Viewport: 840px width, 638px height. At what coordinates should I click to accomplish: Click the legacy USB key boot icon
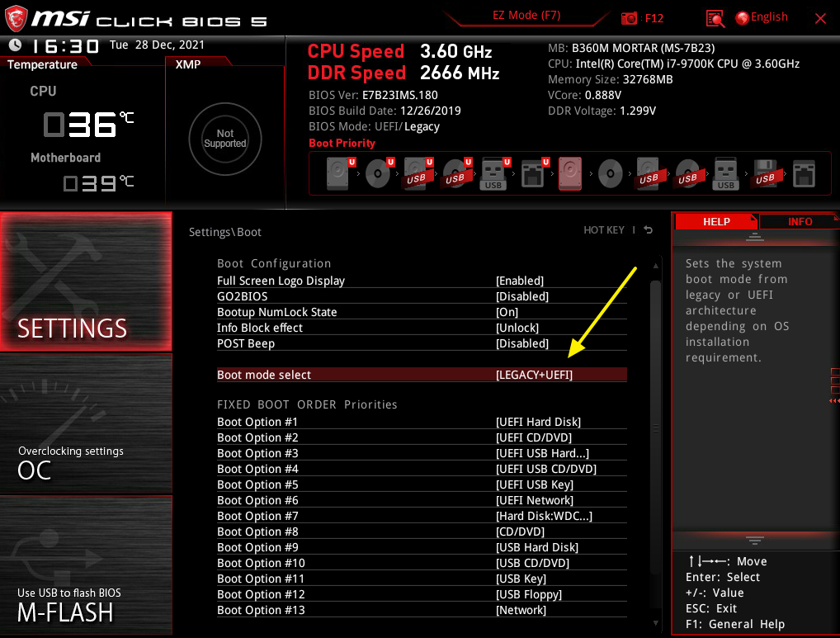726,174
